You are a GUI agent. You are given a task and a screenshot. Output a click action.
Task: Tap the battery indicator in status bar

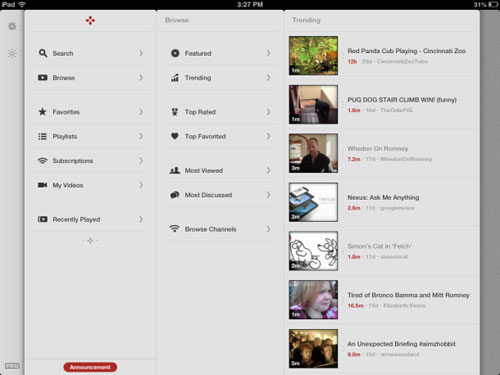click(x=493, y=4)
